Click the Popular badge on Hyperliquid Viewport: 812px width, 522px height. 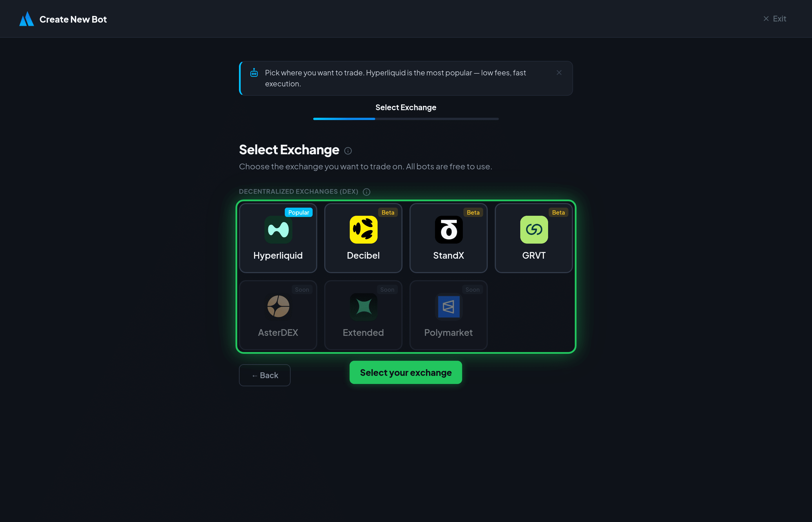point(298,212)
